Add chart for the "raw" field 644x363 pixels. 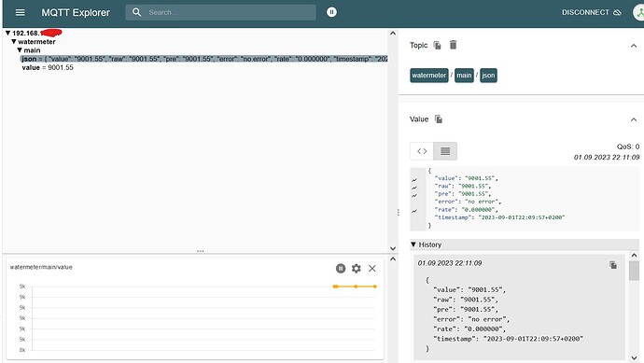pos(414,188)
